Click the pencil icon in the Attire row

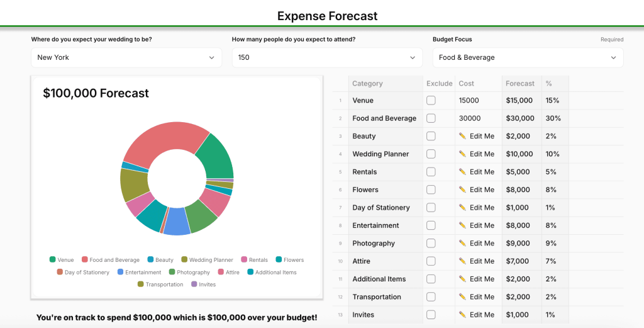point(462,261)
